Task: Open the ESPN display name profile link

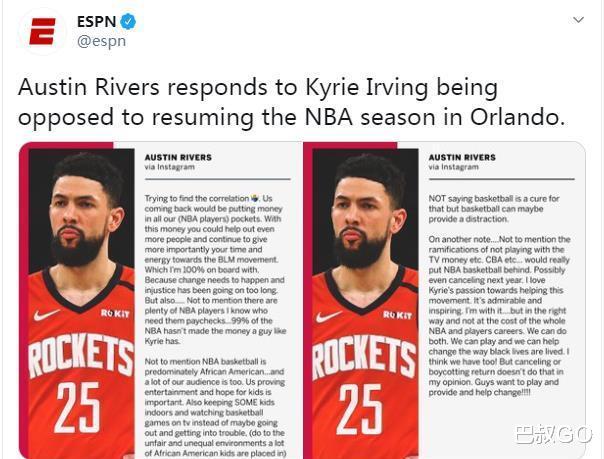Action: pyautogui.click(x=96, y=21)
